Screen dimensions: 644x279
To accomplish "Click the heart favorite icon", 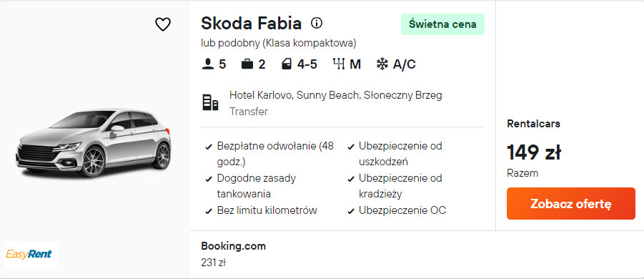I will pyautogui.click(x=163, y=24).
